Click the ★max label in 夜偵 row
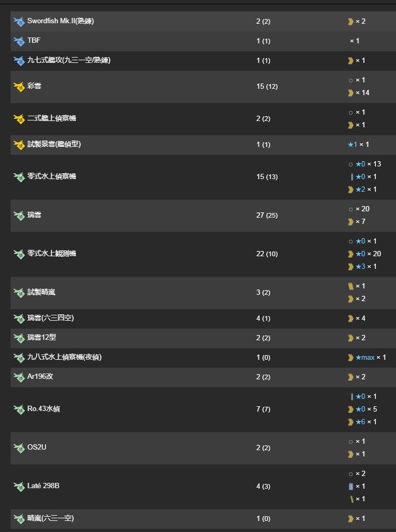 365,357
